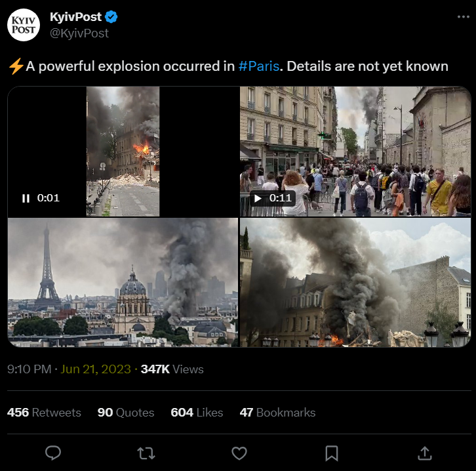The width and height of the screenshot is (476, 471).
Task: Open the share icon menu
Action: 424,453
